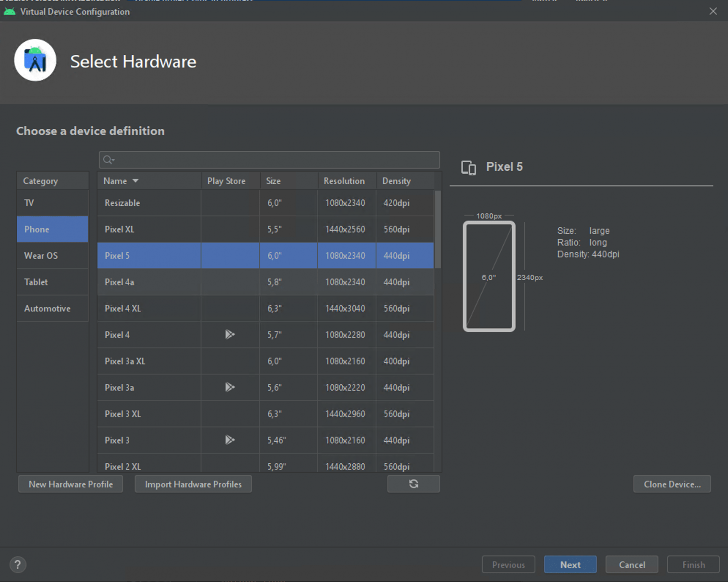The height and width of the screenshot is (582, 728).
Task: Sort devices by the Resolution column header
Action: (x=344, y=181)
